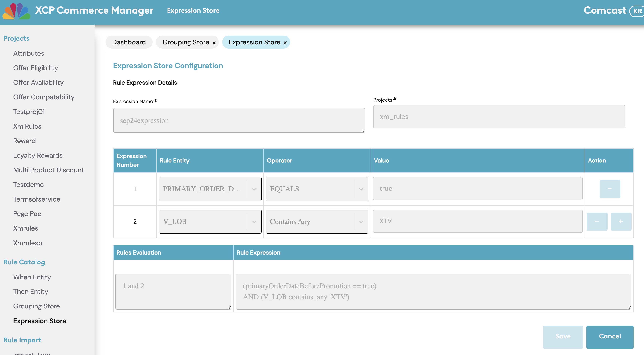Viewport: 644px width, 355px height.
Task: Open Attributes in the Projects sidebar
Action: (x=29, y=53)
